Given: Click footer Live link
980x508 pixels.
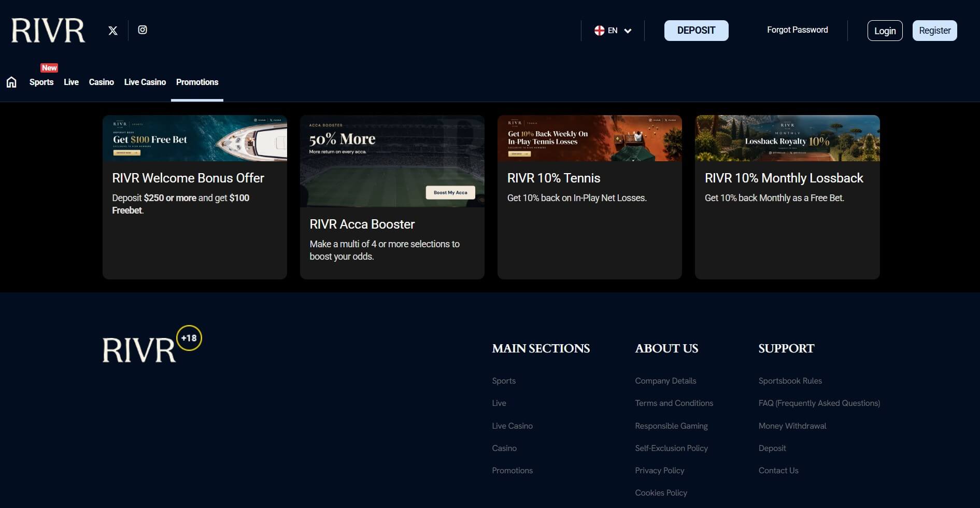Looking at the screenshot, I should coord(499,403).
